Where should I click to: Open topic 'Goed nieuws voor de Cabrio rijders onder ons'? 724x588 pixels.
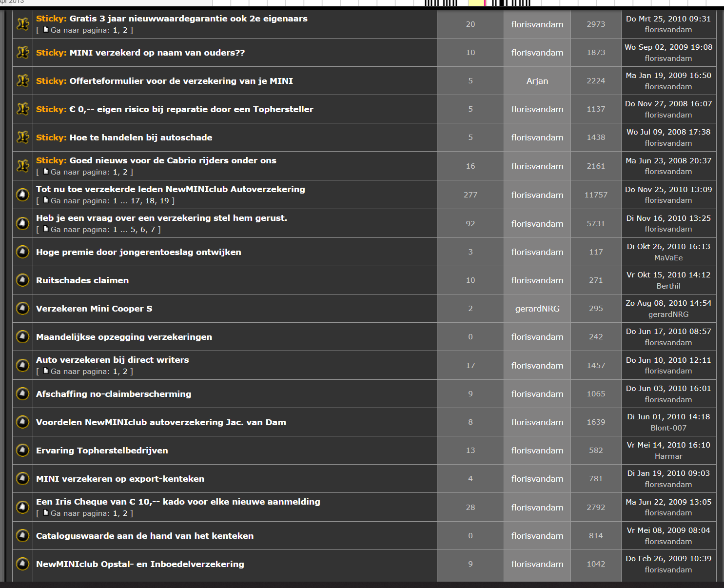[173, 160]
